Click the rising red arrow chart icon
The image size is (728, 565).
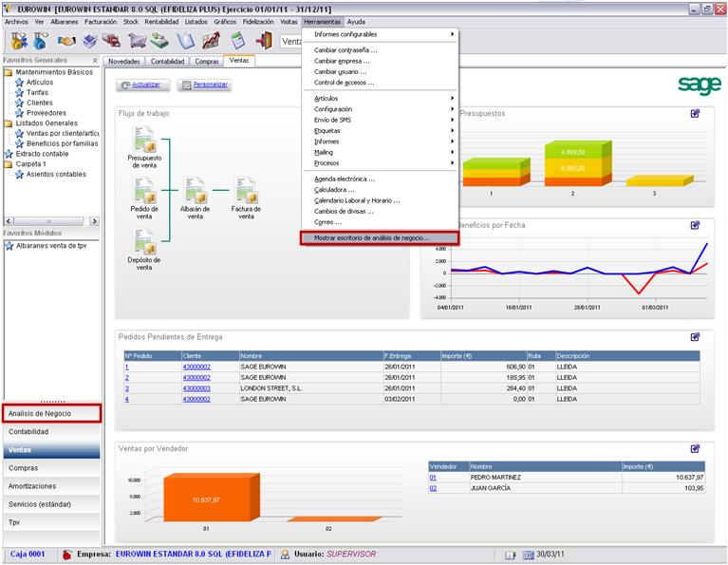coord(212,41)
